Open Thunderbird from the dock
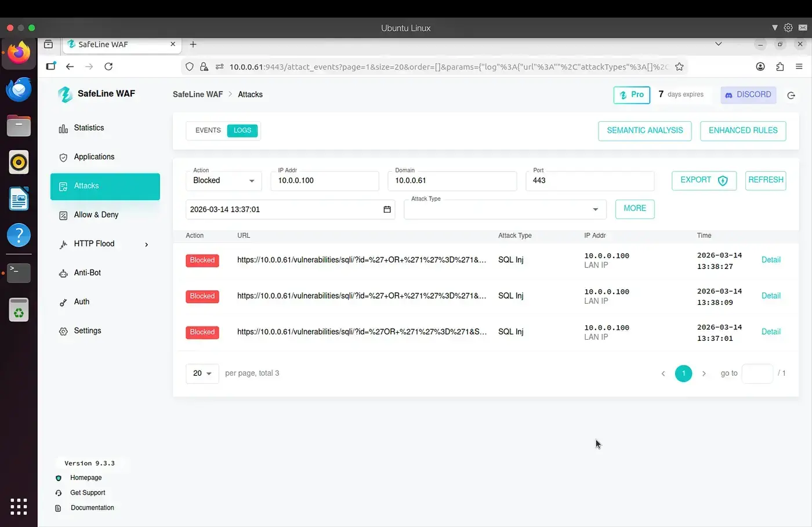This screenshot has height=527, width=812. click(x=19, y=89)
